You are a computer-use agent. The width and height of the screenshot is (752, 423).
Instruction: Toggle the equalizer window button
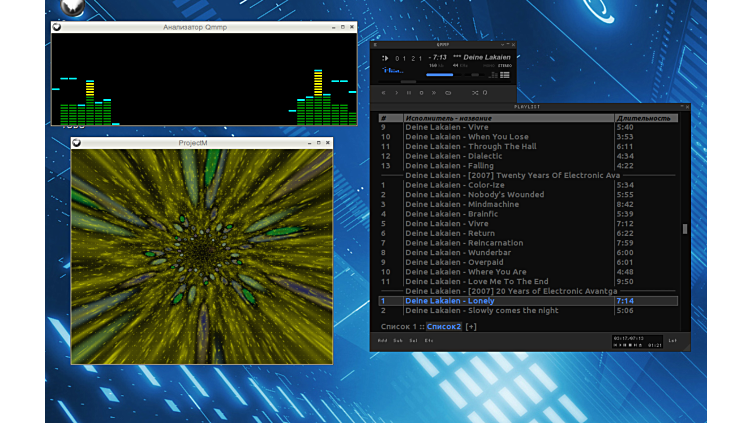pyautogui.click(x=494, y=75)
